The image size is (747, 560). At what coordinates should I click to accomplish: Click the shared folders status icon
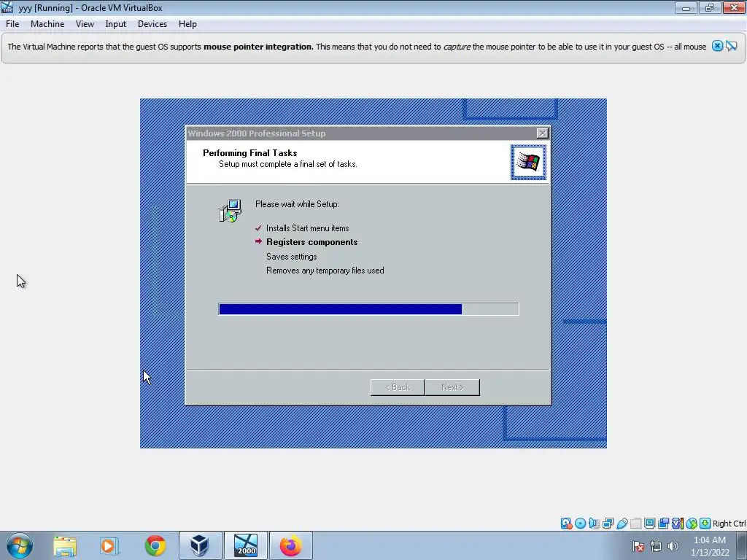click(635, 524)
